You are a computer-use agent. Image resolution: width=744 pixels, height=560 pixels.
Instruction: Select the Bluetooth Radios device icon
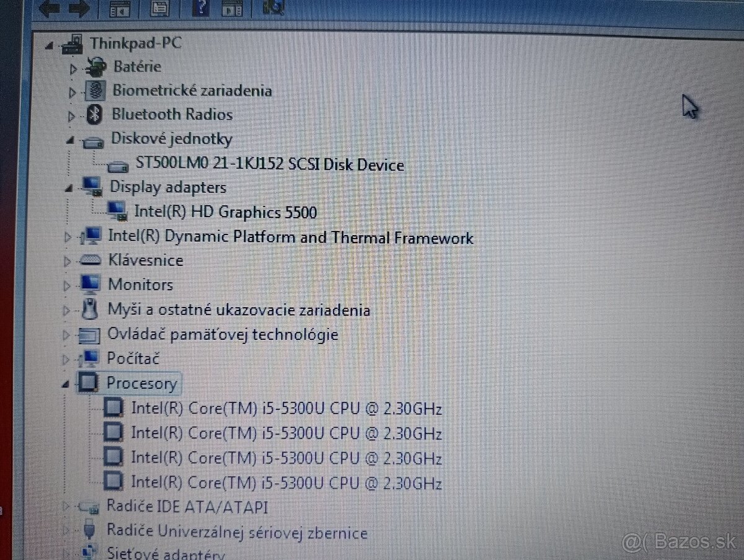click(94, 114)
